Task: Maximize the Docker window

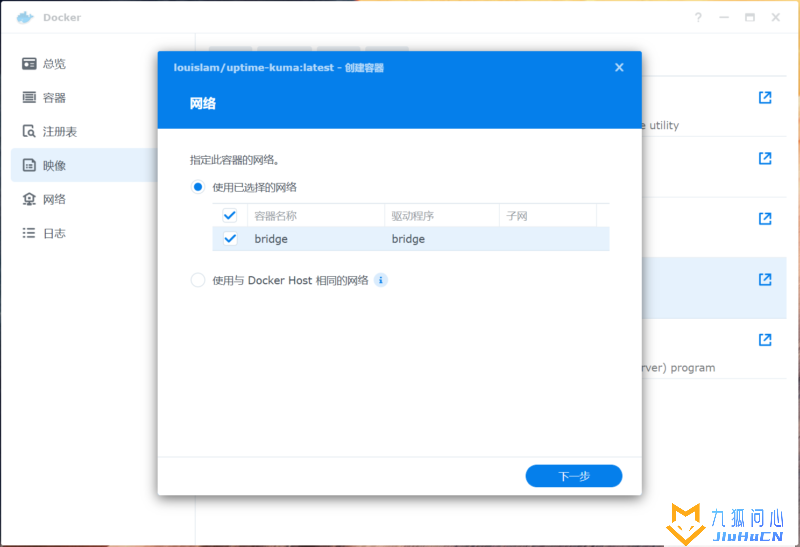Action: click(x=750, y=17)
